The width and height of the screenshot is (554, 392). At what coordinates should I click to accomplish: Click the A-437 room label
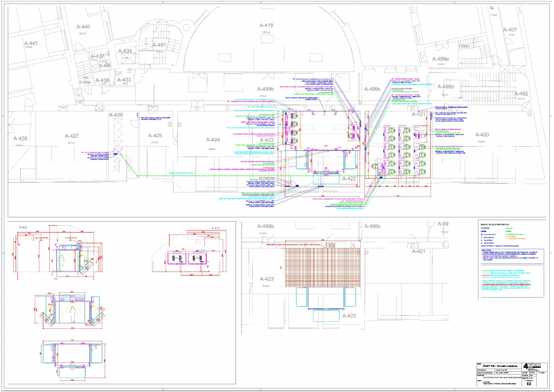[98, 57]
